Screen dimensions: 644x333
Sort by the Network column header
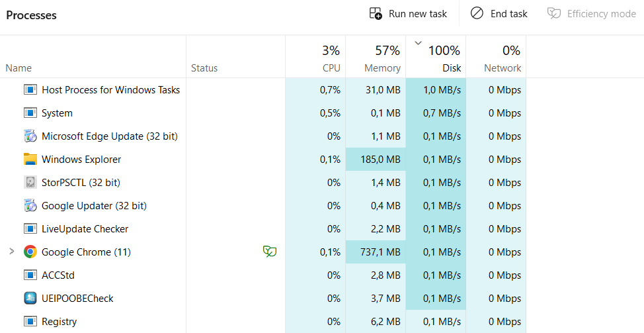click(x=496, y=57)
